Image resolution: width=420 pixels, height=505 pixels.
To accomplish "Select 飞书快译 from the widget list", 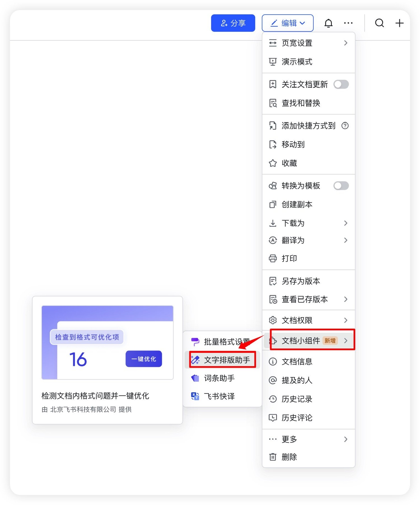I will tap(219, 396).
